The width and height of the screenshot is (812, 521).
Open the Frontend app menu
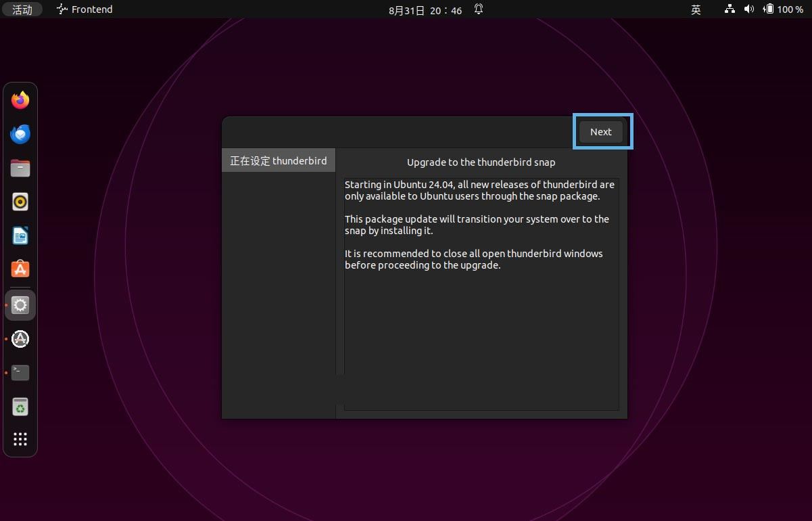pyautogui.click(x=85, y=9)
